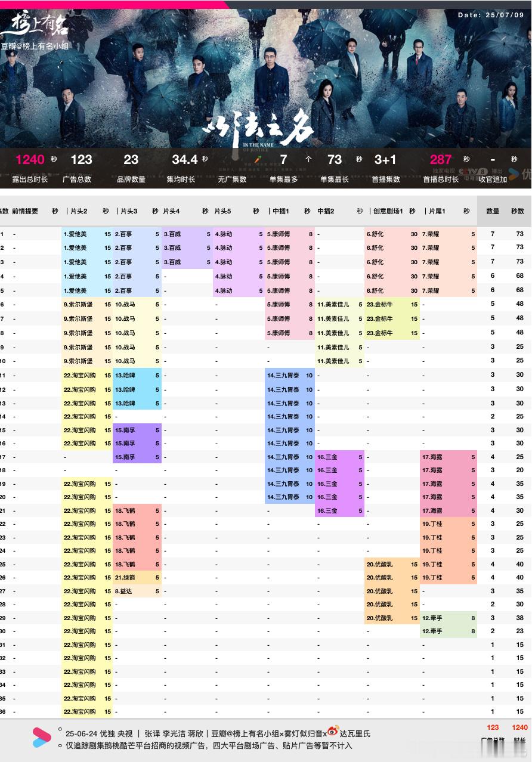
Task: Click the 秒数 column header
Action: pyautogui.click(x=517, y=211)
